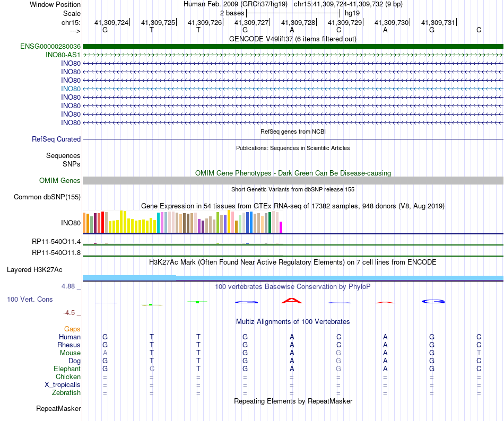Click the RepeatMasker track label

[58, 408]
